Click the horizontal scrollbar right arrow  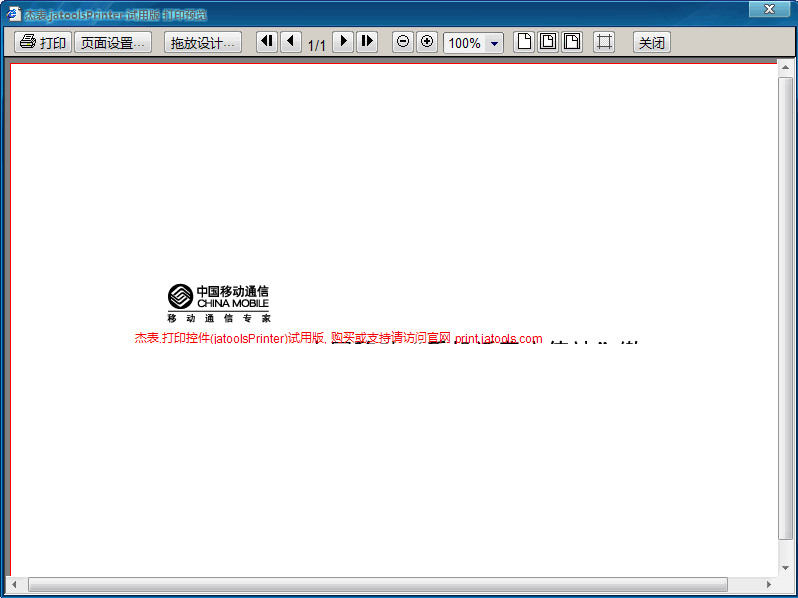pos(769,584)
